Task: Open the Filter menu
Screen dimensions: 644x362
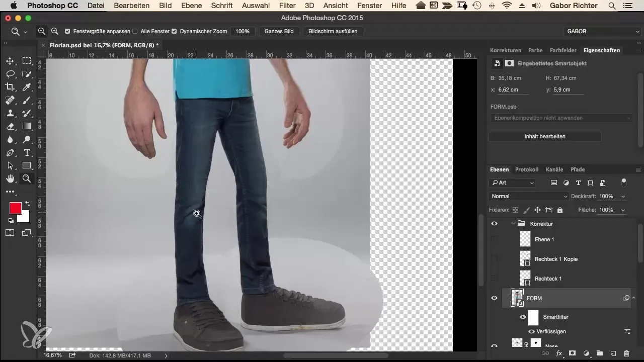Action: tap(287, 6)
